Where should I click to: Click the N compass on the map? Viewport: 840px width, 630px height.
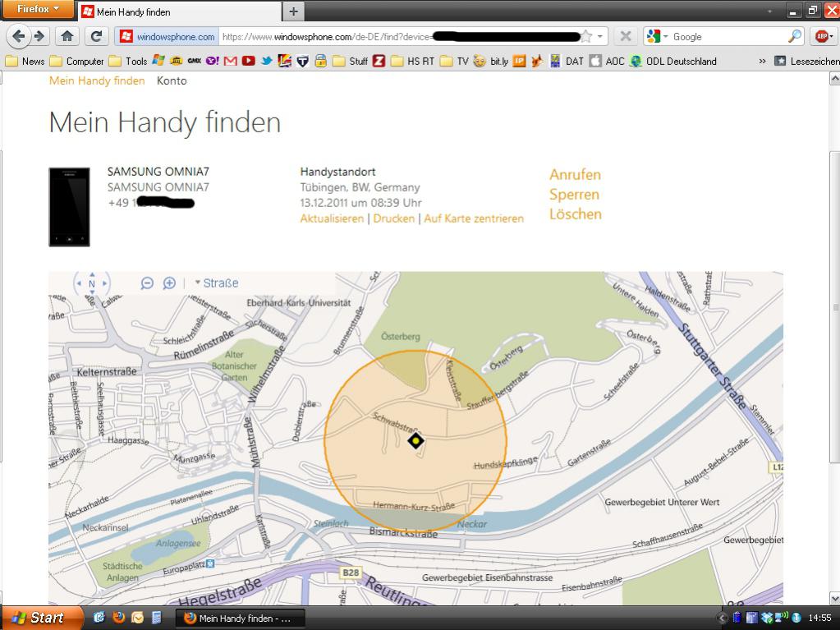coord(92,283)
